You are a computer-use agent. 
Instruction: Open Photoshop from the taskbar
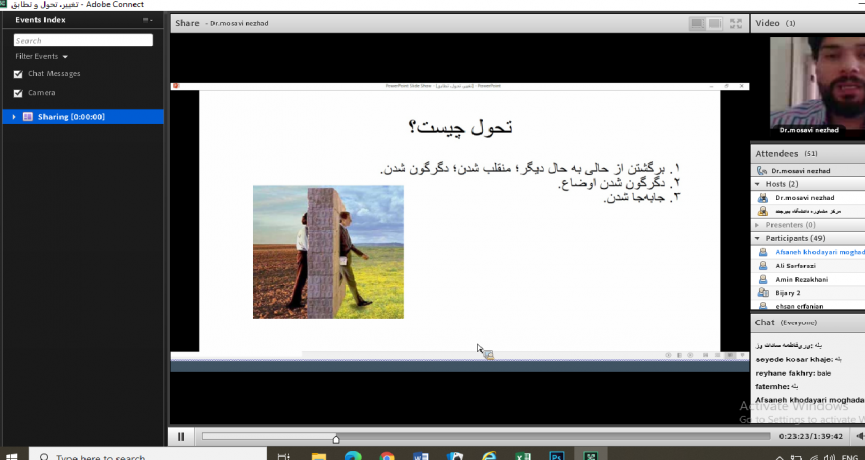(557, 456)
